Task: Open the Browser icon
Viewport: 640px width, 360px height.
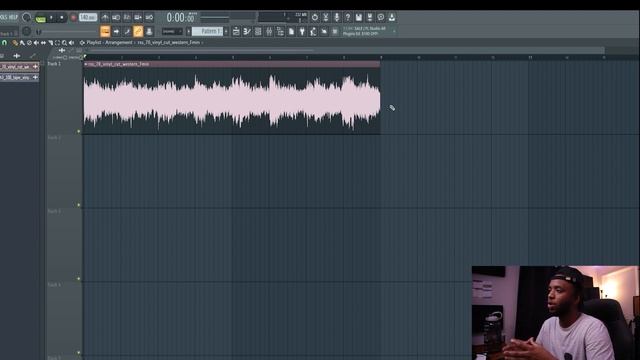Action: pyautogui.click(x=280, y=31)
